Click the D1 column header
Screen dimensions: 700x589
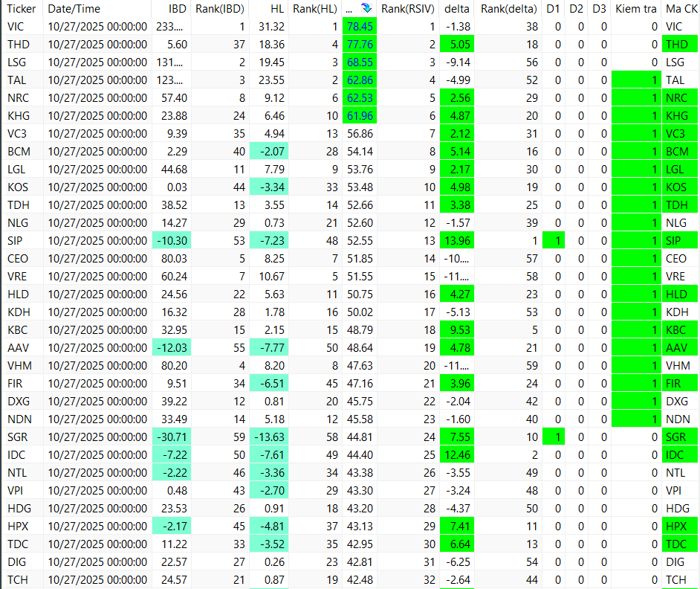(553, 8)
